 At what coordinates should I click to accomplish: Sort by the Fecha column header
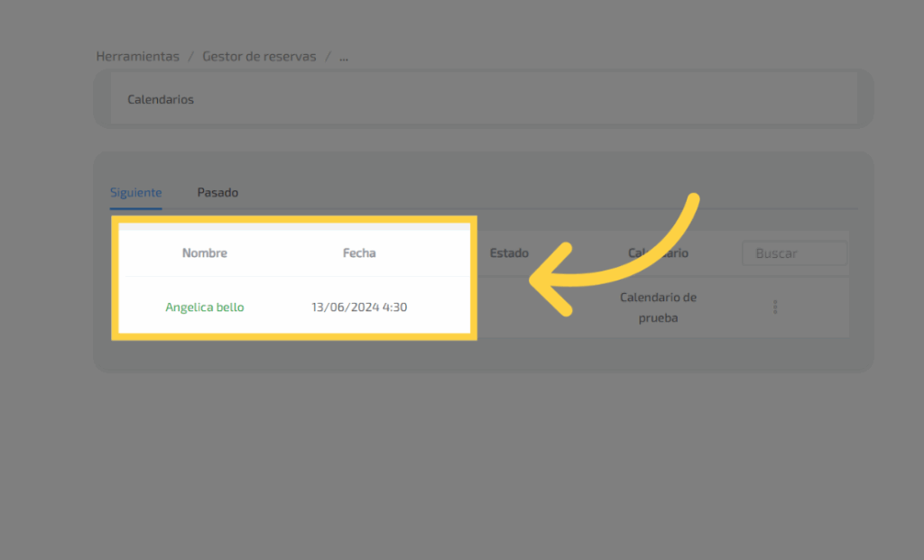(359, 253)
